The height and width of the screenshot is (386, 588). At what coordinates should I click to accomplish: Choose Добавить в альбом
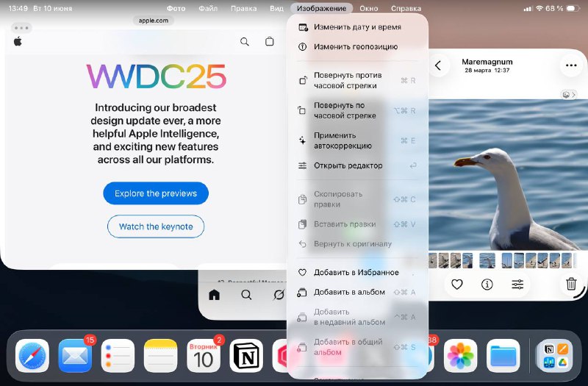[x=357, y=292]
